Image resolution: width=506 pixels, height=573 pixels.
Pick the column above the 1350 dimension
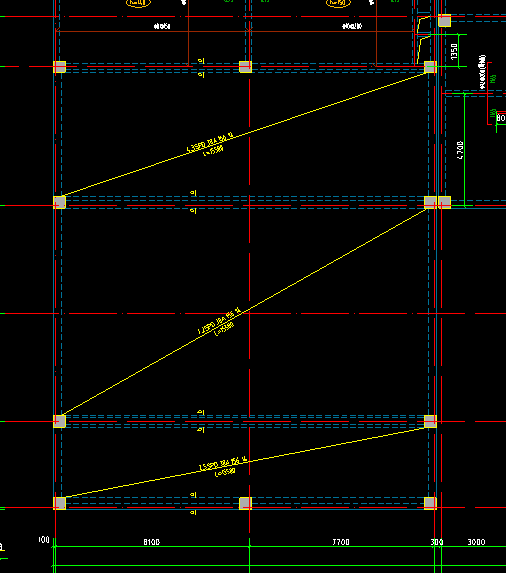pos(444,20)
